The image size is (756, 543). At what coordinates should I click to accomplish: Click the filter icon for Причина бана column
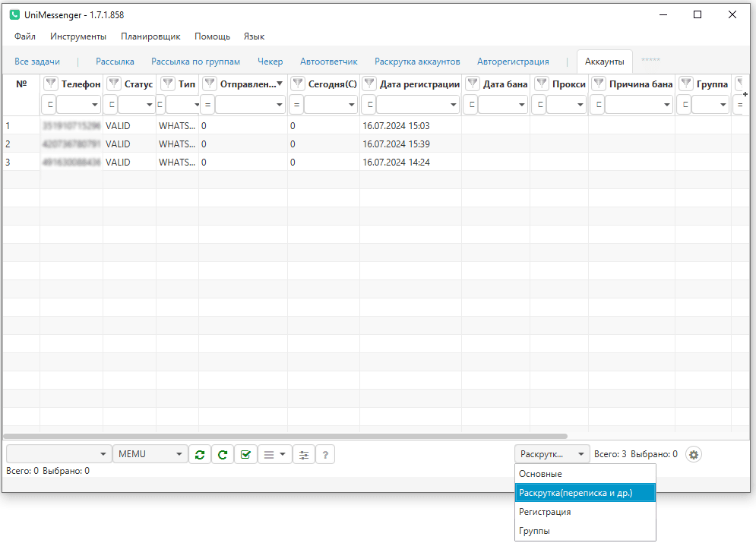[598, 84]
